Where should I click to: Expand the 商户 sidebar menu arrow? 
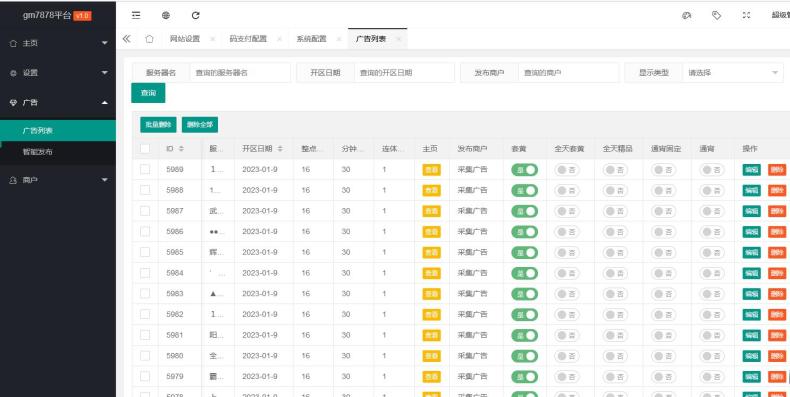point(105,180)
